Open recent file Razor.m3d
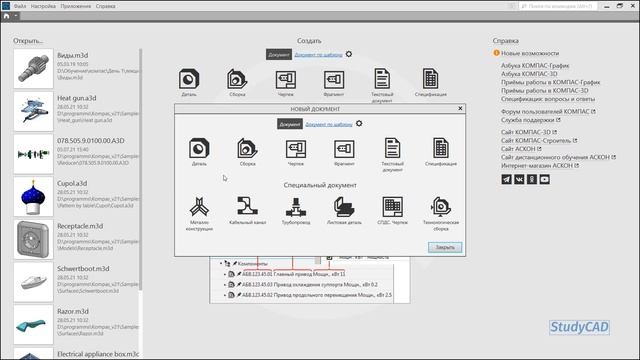Viewport: 640px width, 360px height. (76, 324)
